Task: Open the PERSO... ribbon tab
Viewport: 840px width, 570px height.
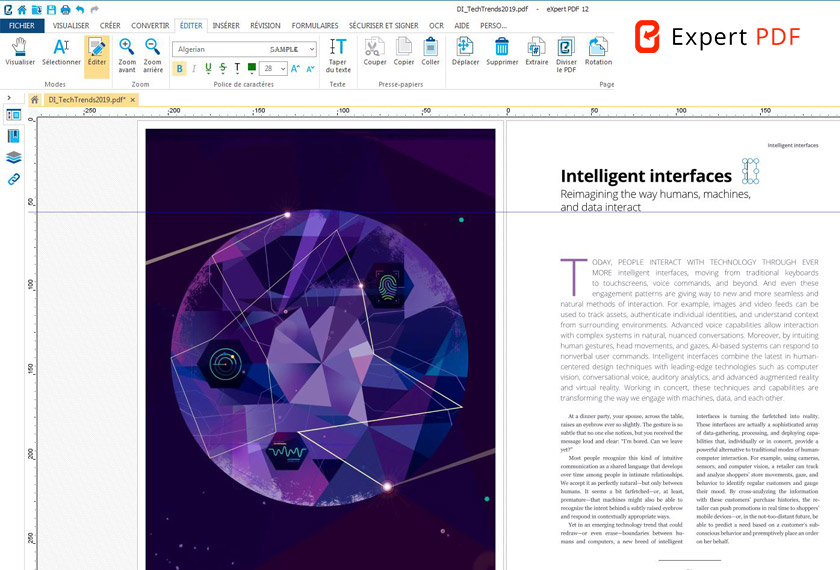Action: coord(493,26)
